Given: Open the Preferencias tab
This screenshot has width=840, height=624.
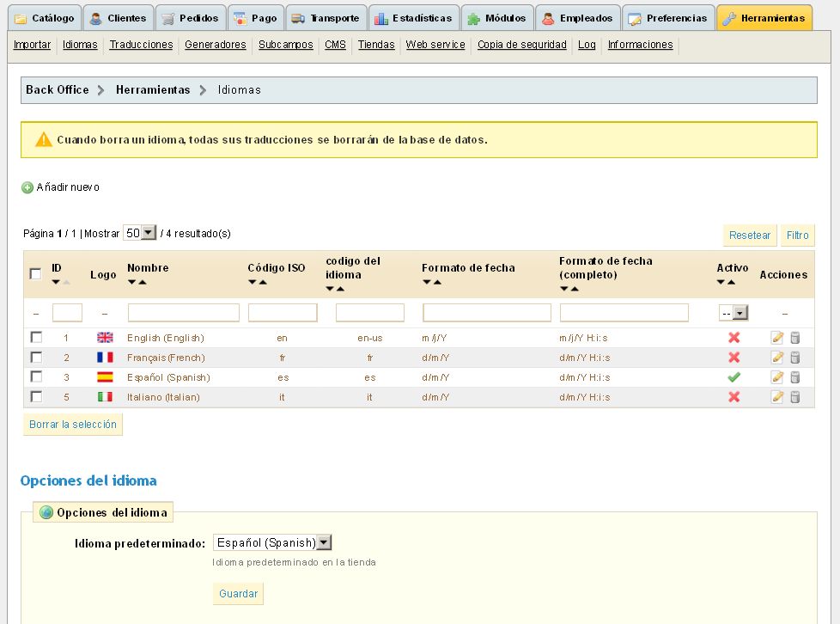Looking at the screenshot, I should pyautogui.click(x=668, y=18).
